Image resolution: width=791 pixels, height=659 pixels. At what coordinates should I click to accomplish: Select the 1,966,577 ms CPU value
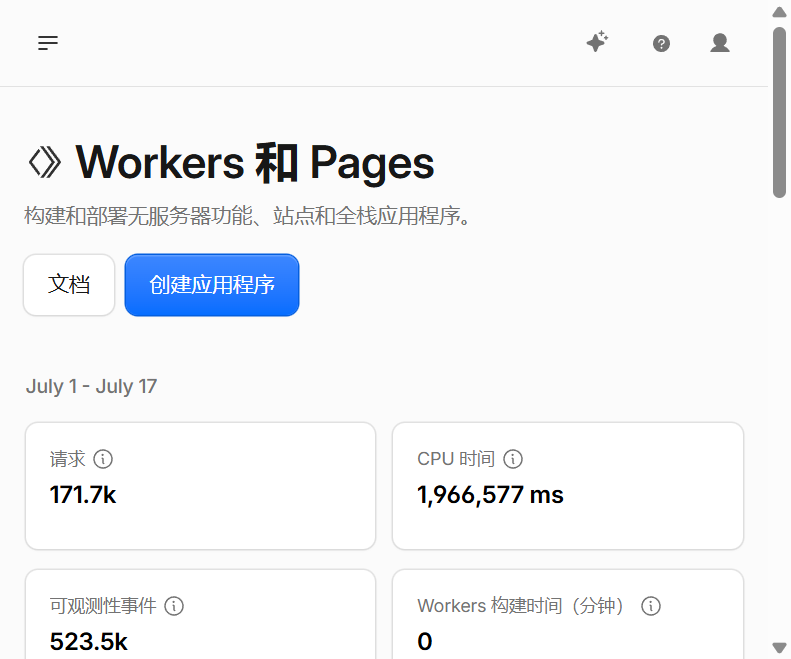(490, 495)
